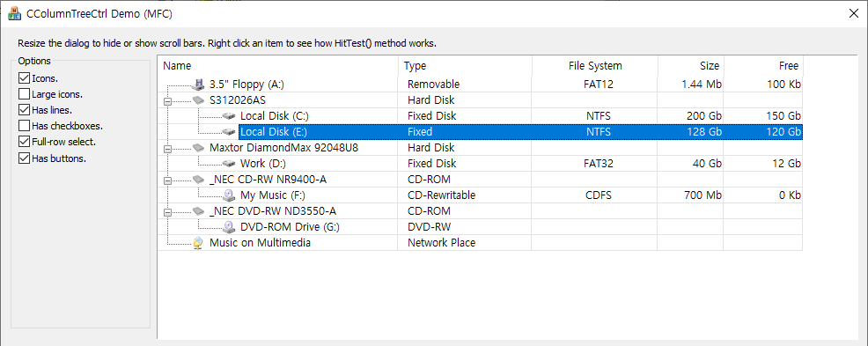Image resolution: width=868 pixels, height=346 pixels.
Task: Close the CColumnTreeCtrl Demo window
Action: pos(854,14)
